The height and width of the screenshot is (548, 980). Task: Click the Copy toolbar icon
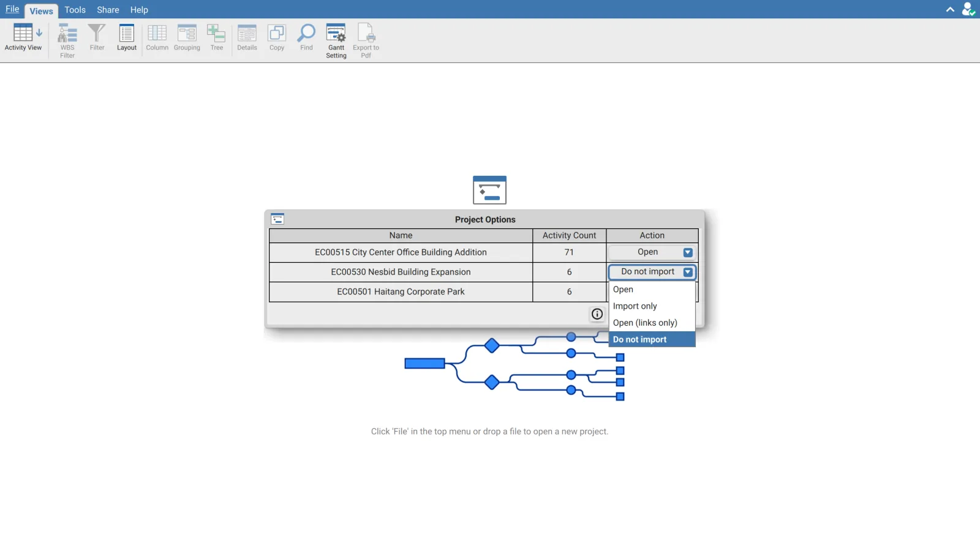coord(277,38)
